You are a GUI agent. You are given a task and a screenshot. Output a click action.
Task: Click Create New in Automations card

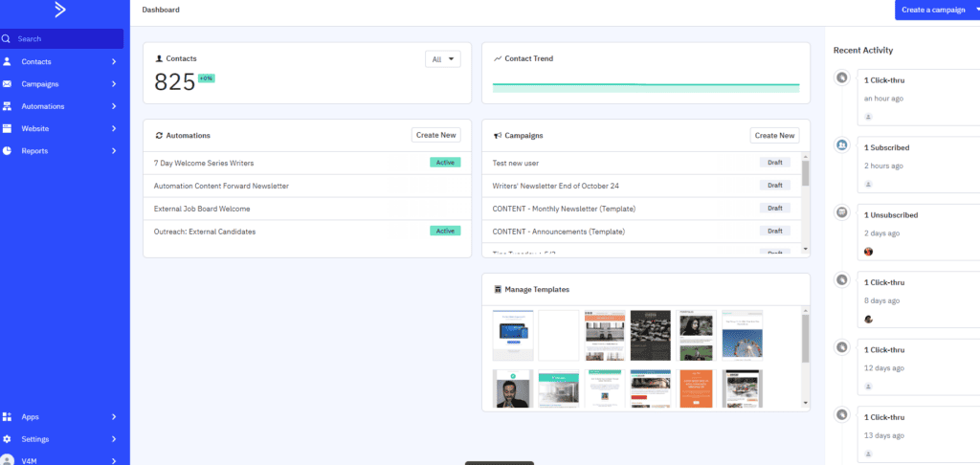tap(435, 135)
